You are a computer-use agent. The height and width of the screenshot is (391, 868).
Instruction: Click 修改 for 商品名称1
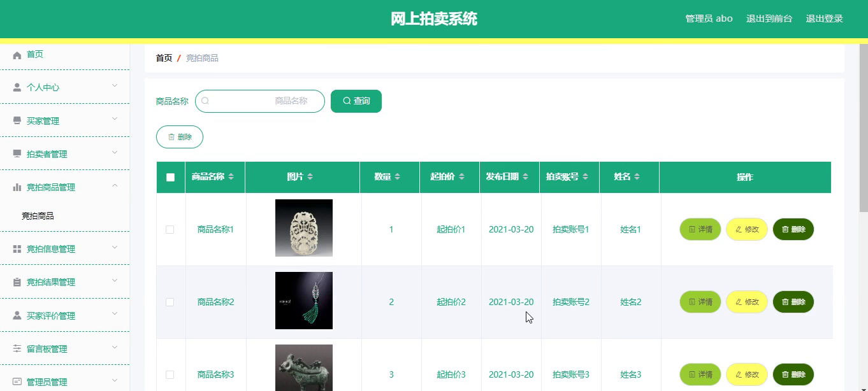pyautogui.click(x=747, y=229)
